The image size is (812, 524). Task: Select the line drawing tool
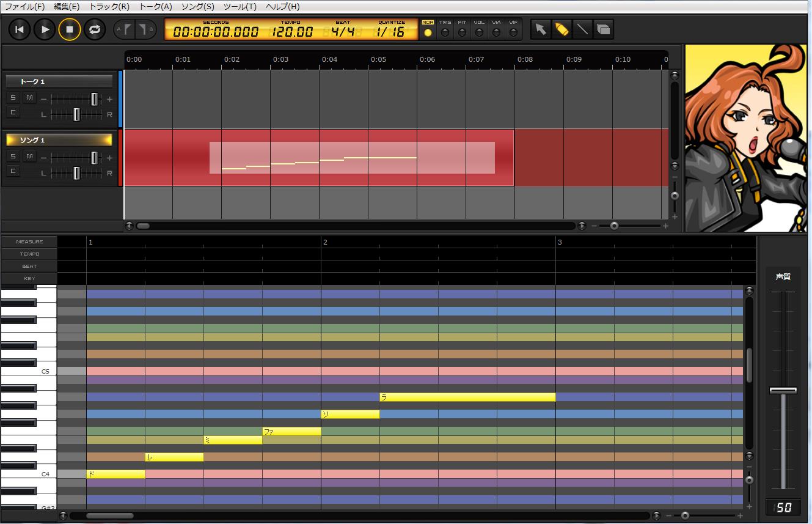(582, 29)
